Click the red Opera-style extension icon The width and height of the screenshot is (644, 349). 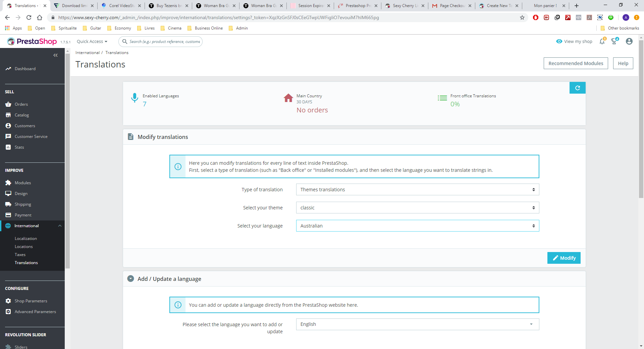click(x=536, y=17)
